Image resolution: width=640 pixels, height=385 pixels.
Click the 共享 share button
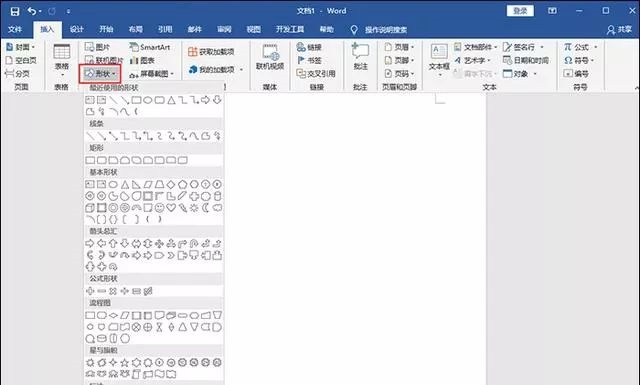(619, 29)
